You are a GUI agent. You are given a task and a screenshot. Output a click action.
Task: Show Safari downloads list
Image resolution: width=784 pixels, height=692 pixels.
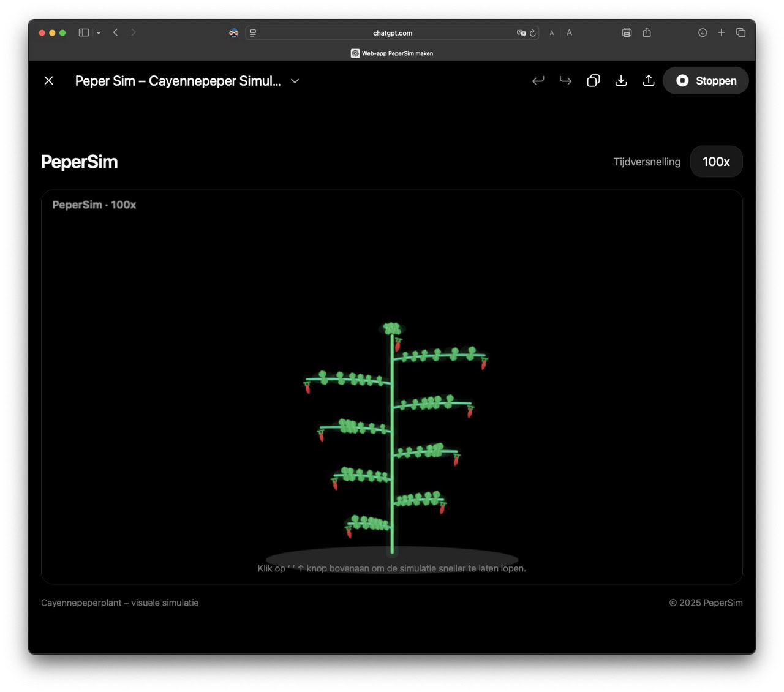point(703,32)
